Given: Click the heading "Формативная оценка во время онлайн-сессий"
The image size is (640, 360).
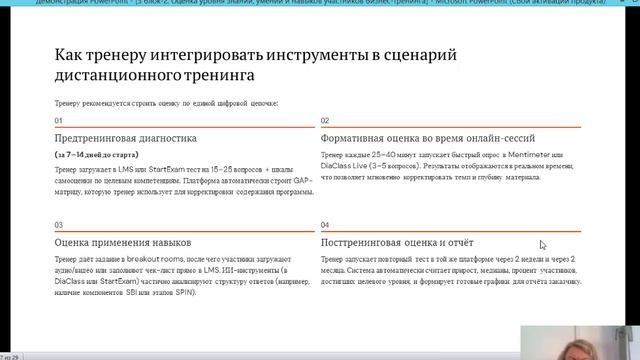Looking at the screenshot, I should 428,138.
